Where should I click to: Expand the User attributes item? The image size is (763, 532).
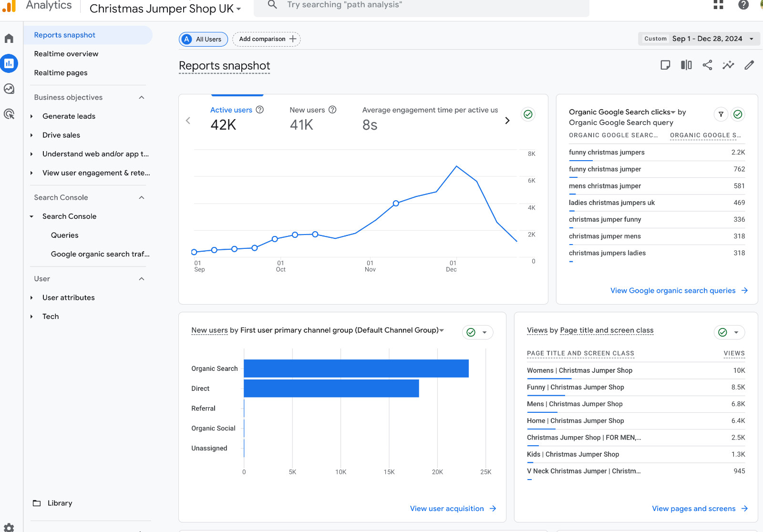point(31,298)
